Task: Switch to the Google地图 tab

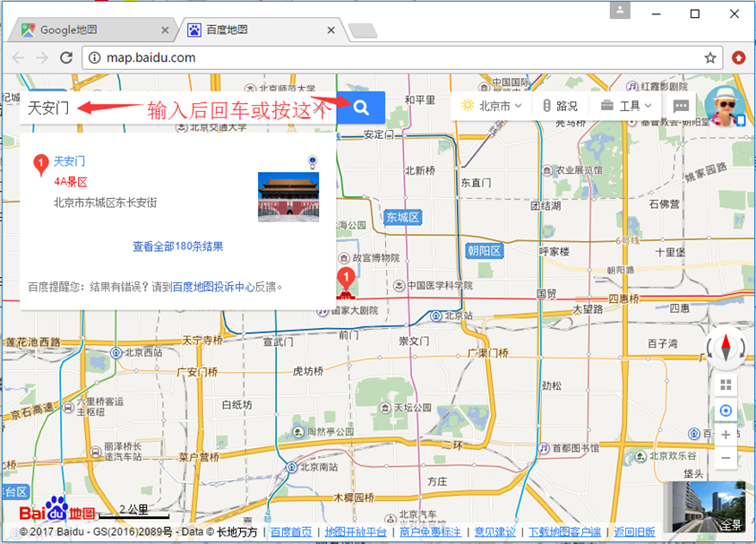Action: click(x=91, y=30)
